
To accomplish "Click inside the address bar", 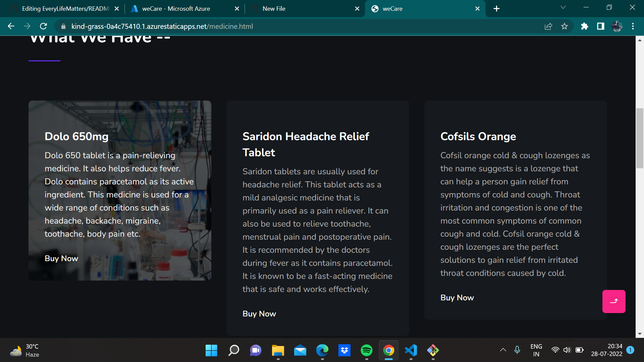I will (235, 26).
